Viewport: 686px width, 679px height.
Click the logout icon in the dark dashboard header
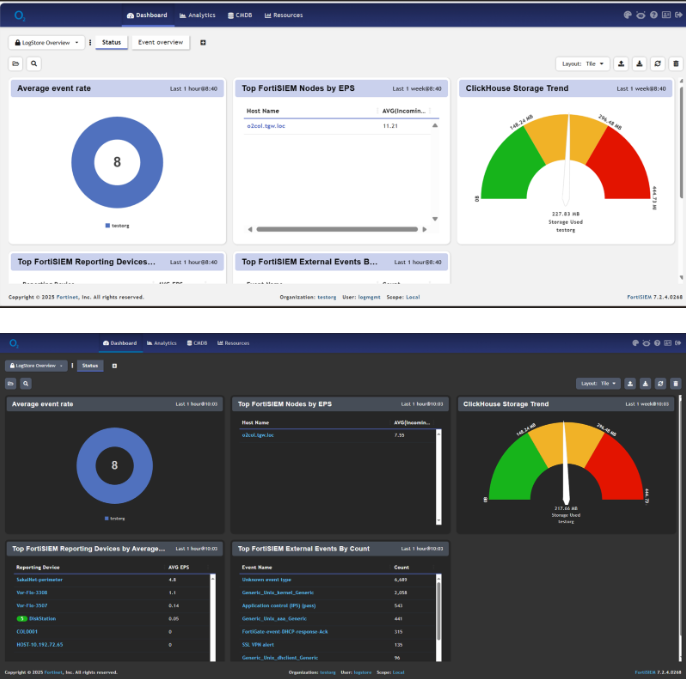click(x=678, y=343)
